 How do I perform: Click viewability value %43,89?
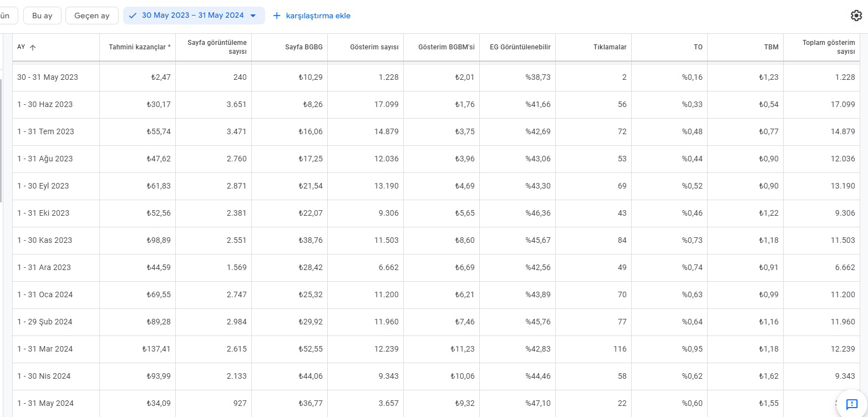[538, 295]
